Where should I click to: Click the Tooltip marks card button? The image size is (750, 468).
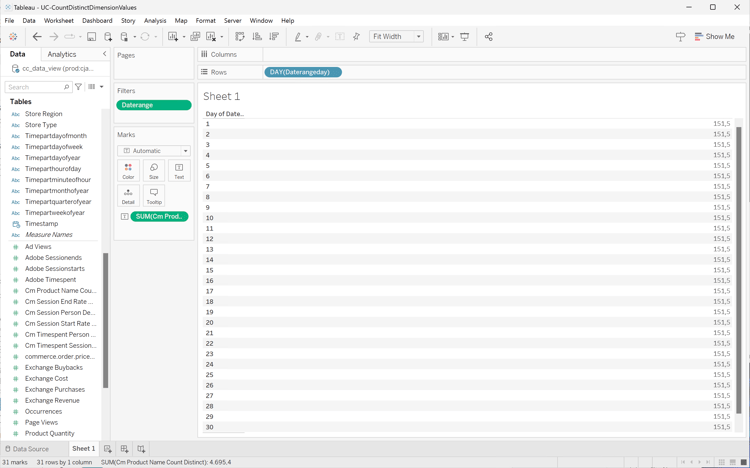click(154, 196)
